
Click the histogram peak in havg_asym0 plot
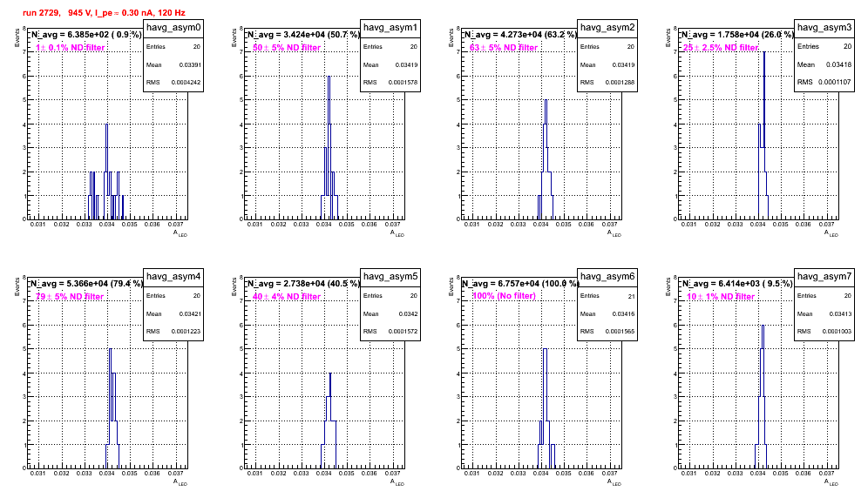pos(107,124)
